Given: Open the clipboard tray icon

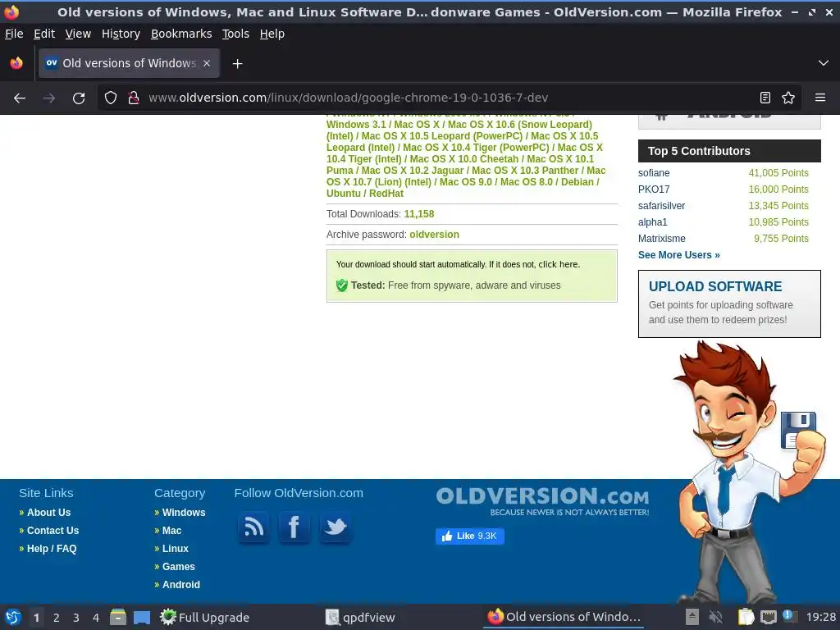Looking at the screenshot, I should pos(746,617).
